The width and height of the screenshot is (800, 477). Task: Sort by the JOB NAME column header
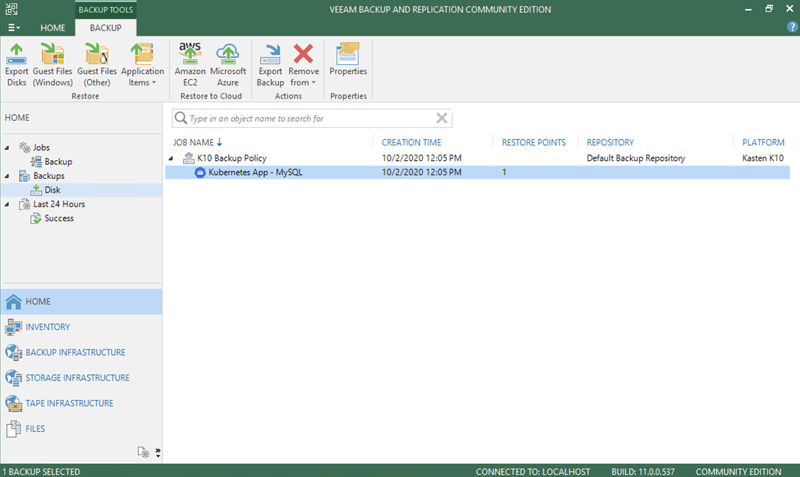(193, 142)
